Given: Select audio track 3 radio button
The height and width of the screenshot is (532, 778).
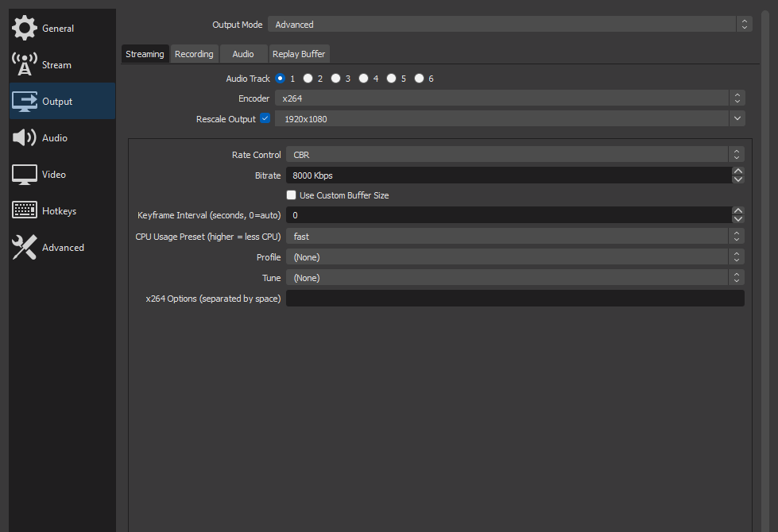Looking at the screenshot, I should pos(336,79).
